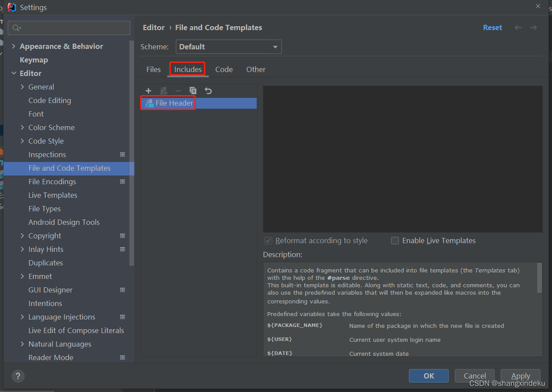
Task: Expand the Emmet node
Action: 22,276
